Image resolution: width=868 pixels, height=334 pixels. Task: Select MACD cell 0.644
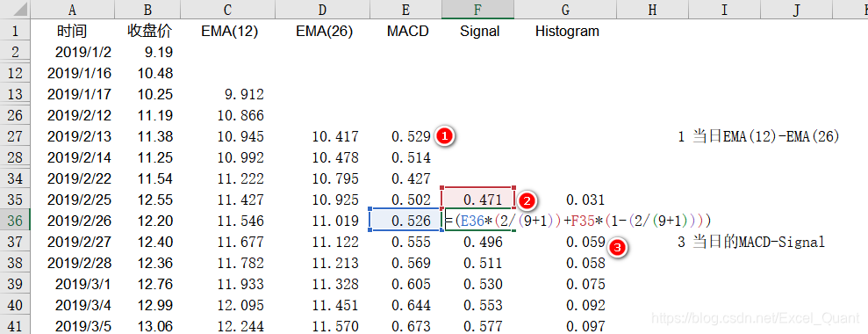(405, 305)
